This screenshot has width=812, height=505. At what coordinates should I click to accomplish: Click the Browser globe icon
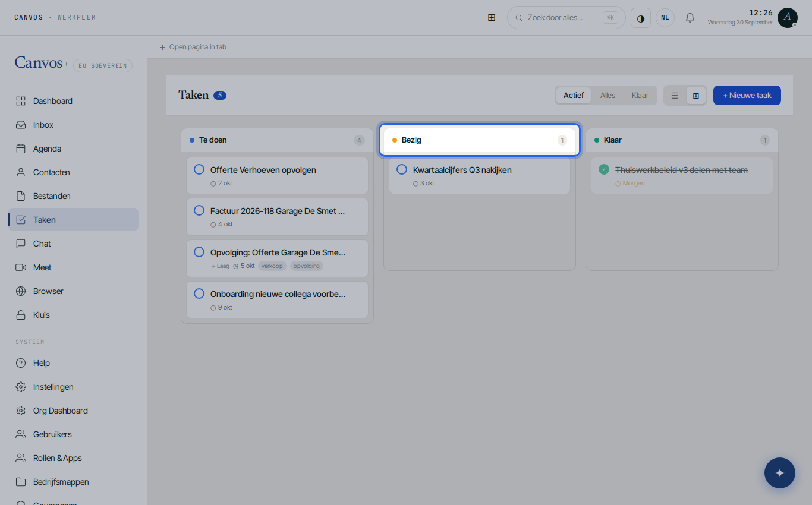coord(21,291)
